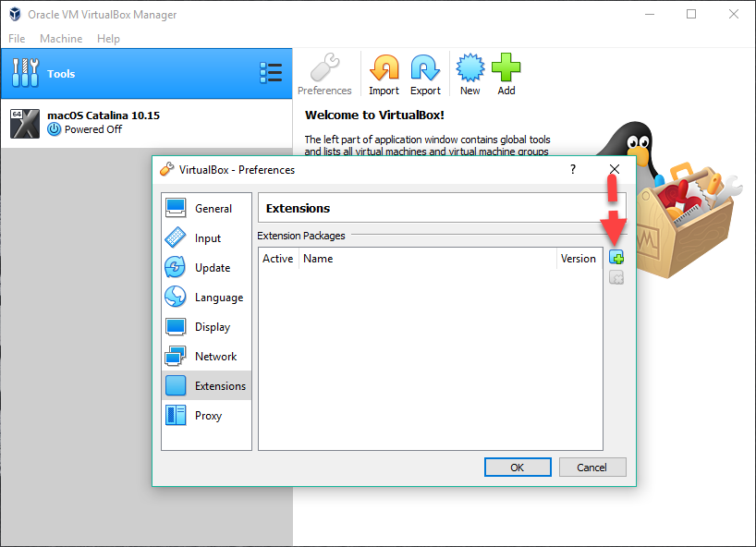Create a New virtual machine
This screenshot has width=756, height=547.
click(x=469, y=74)
